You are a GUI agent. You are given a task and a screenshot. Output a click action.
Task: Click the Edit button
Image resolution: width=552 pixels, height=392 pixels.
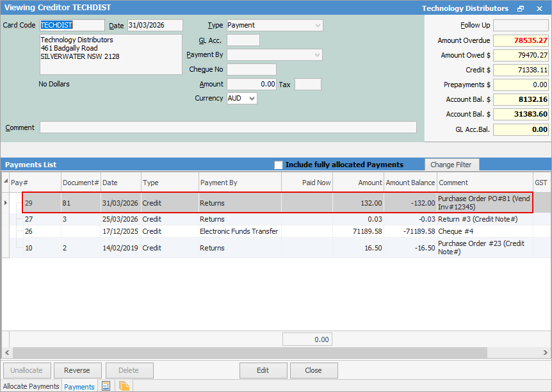pos(263,370)
